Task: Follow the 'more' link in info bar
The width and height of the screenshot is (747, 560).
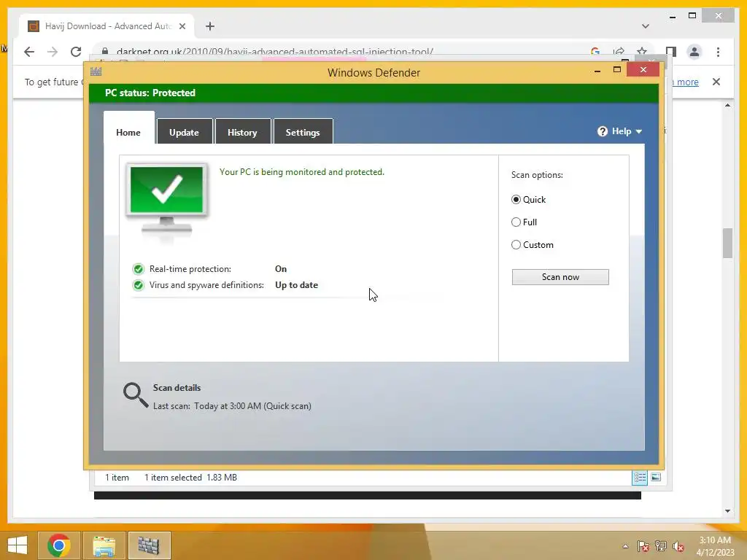Action: [x=687, y=82]
